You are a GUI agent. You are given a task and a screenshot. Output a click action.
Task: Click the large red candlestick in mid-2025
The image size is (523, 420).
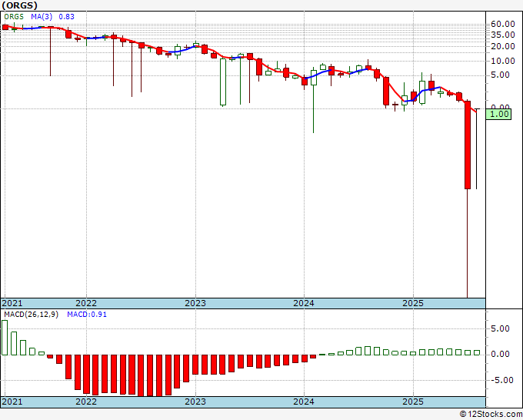pos(468,145)
